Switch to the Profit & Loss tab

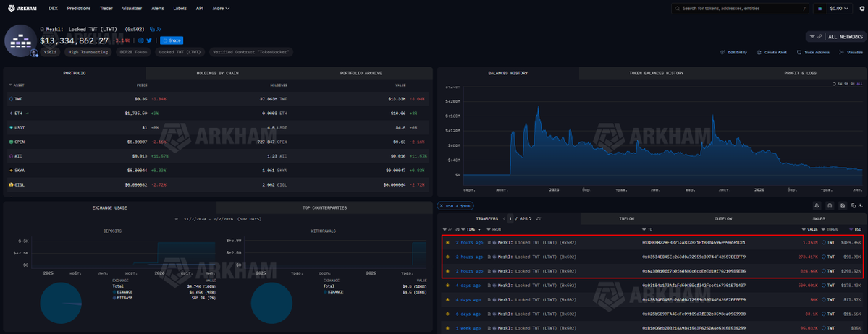point(800,73)
